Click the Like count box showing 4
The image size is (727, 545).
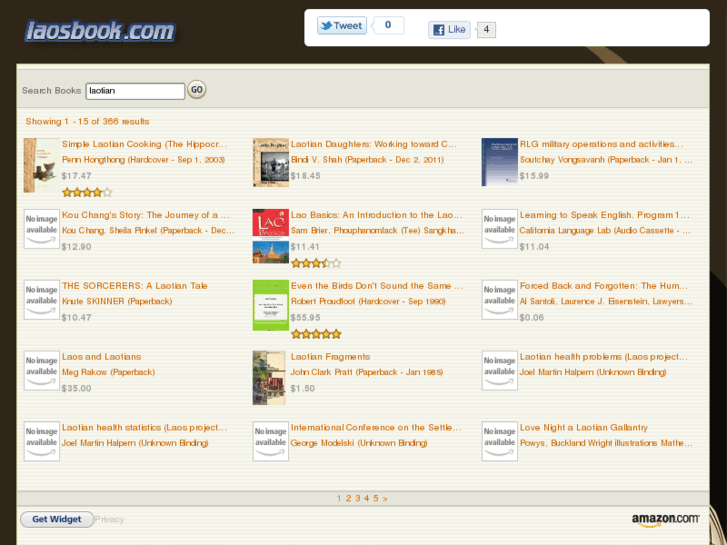pos(486,30)
